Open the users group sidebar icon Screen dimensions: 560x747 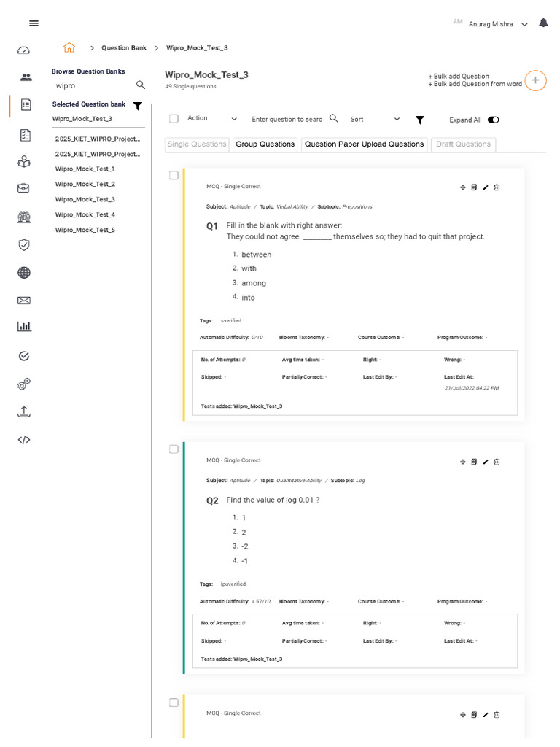(x=26, y=77)
